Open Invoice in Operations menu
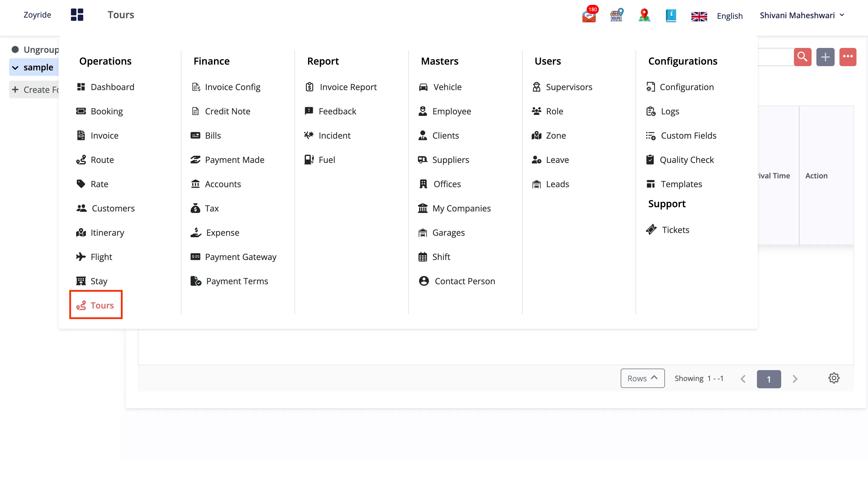 coord(97,135)
